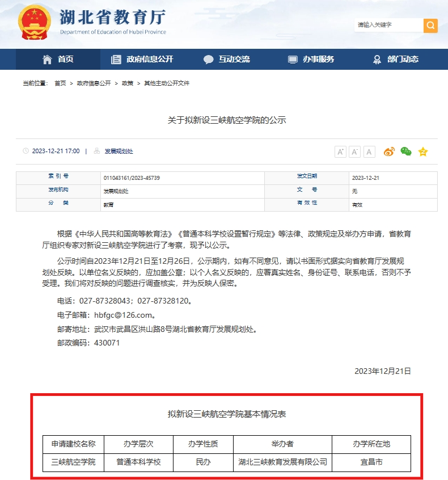Viewport: 448px width, 480px height.
Task: Click the phone number 027-87328043
Action: (105, 301)
